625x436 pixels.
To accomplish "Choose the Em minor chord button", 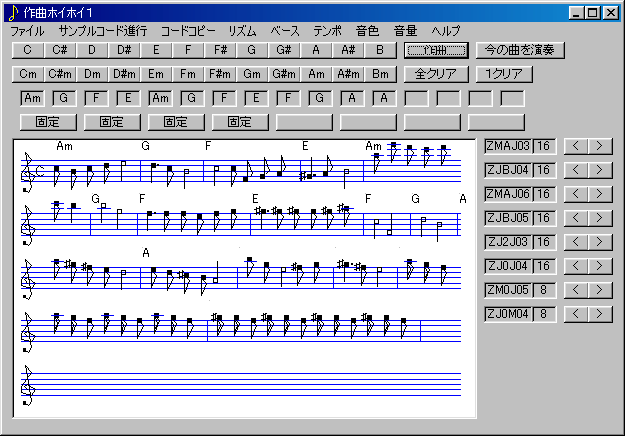I will tap(156, 74).
